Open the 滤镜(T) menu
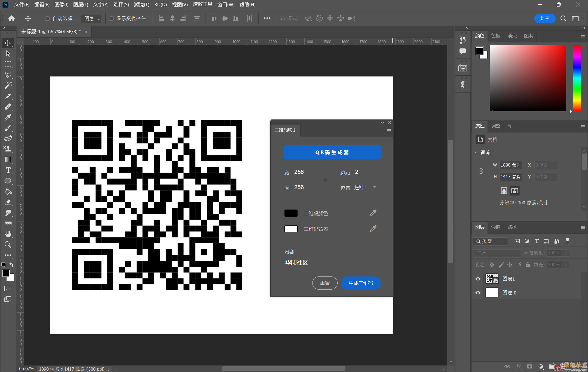Screen dimensions: 588x372 (x=142, y=5)
